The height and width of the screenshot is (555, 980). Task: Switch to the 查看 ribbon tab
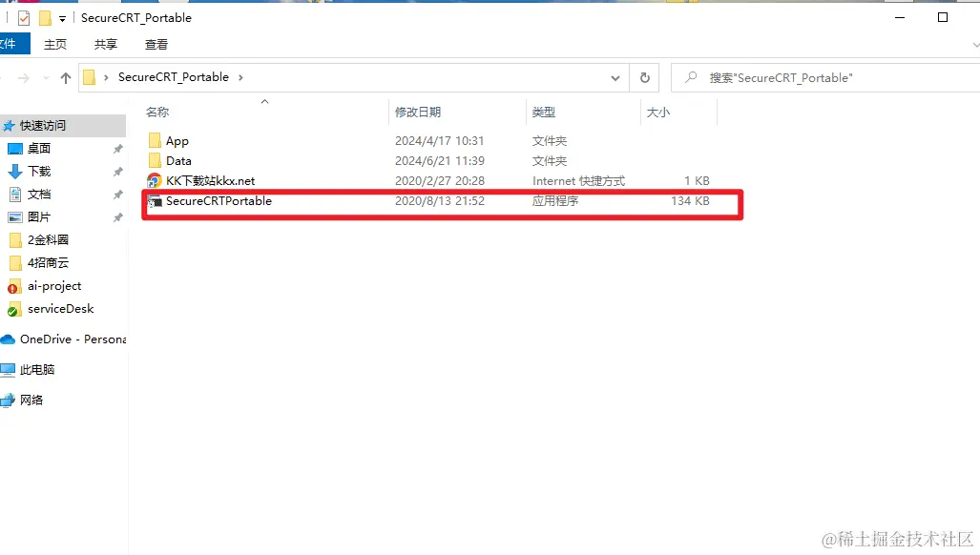point(156,44)
